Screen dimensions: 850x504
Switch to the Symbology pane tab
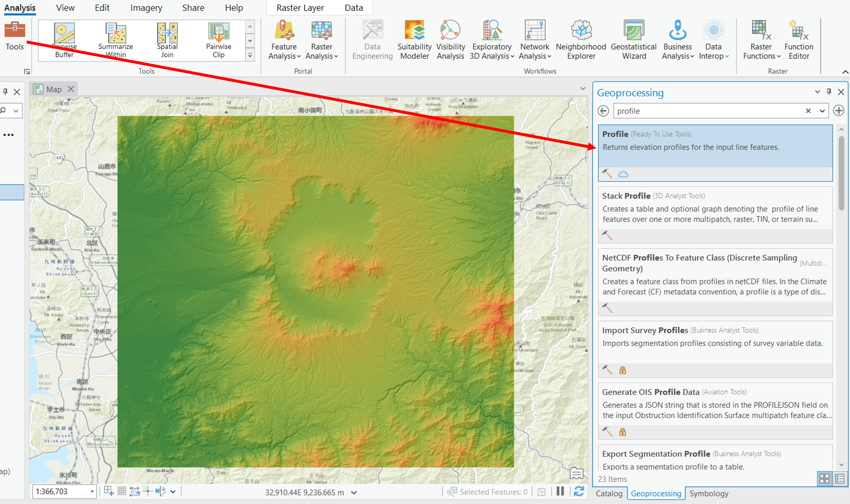coord(709,493)
